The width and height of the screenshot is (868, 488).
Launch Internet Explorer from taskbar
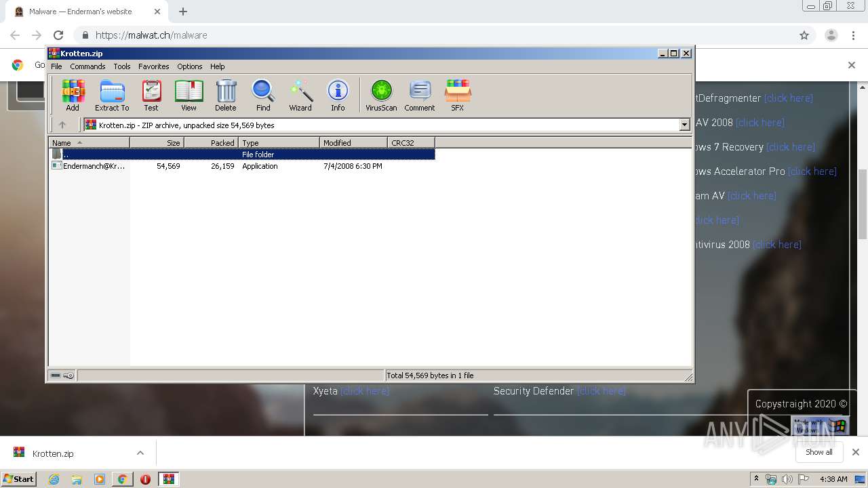pyautogui.click(x=54, y=479)
